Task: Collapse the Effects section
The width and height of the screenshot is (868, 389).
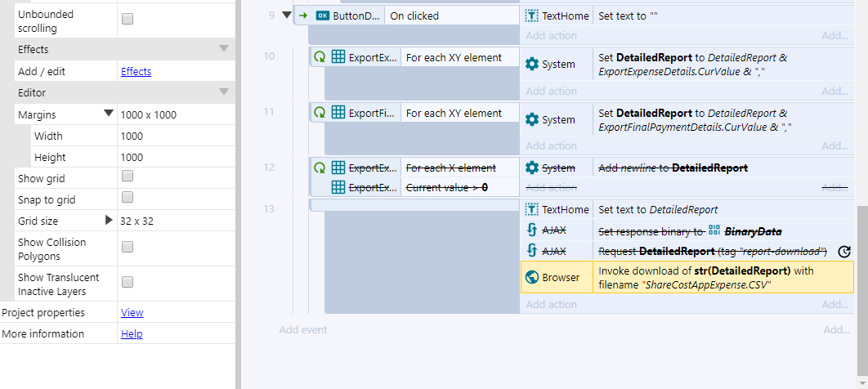Action: point(224,49)
